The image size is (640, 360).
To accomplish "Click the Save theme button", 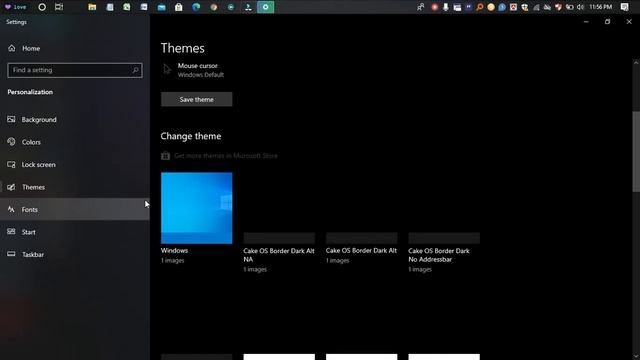I will click(196, 99).
